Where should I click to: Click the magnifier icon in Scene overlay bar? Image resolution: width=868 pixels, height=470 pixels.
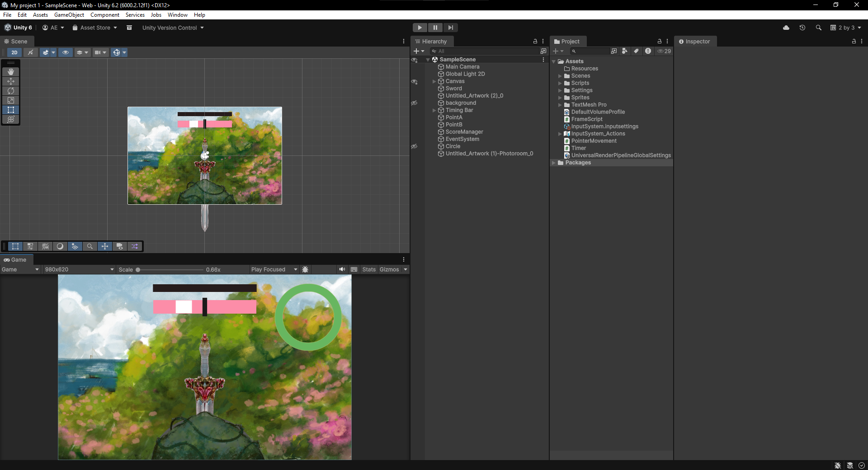(90, 246)
